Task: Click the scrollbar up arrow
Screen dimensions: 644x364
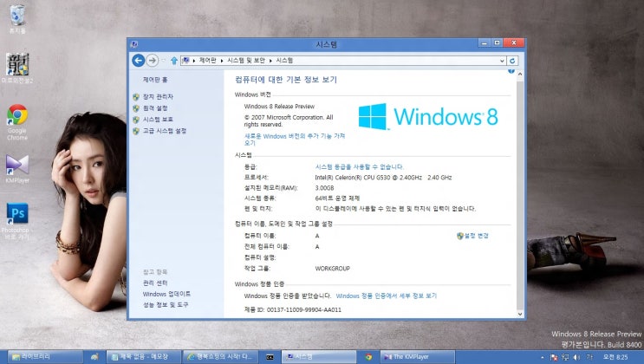Action: click(520, 75)
